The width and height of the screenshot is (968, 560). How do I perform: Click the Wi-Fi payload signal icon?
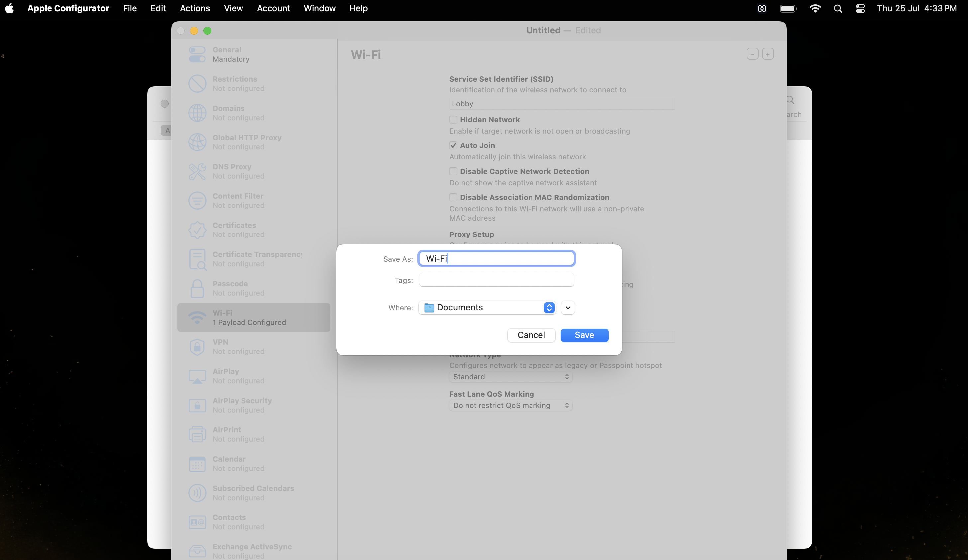pos(197,318)
